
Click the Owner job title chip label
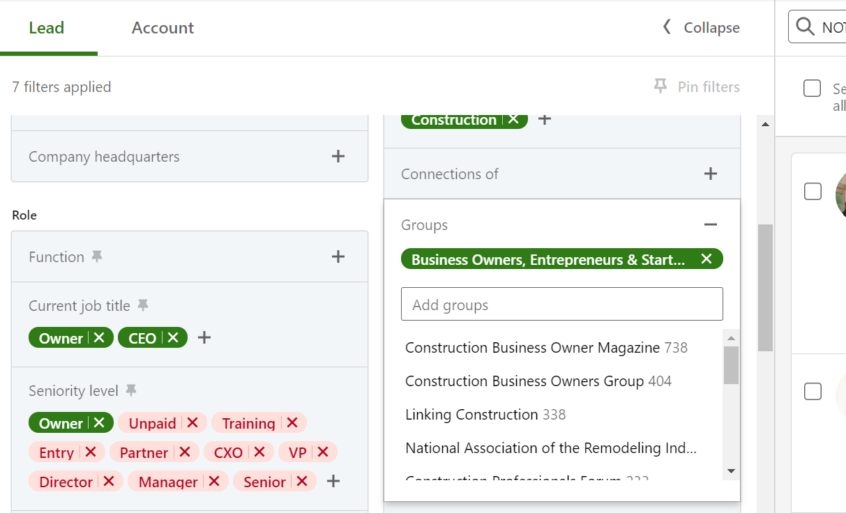[60, 338]
